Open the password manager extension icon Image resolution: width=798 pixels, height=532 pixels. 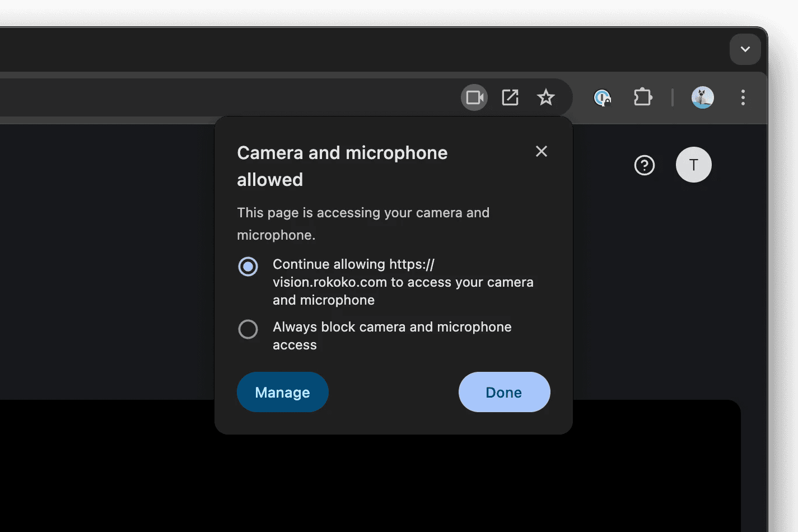pos(602,98)
